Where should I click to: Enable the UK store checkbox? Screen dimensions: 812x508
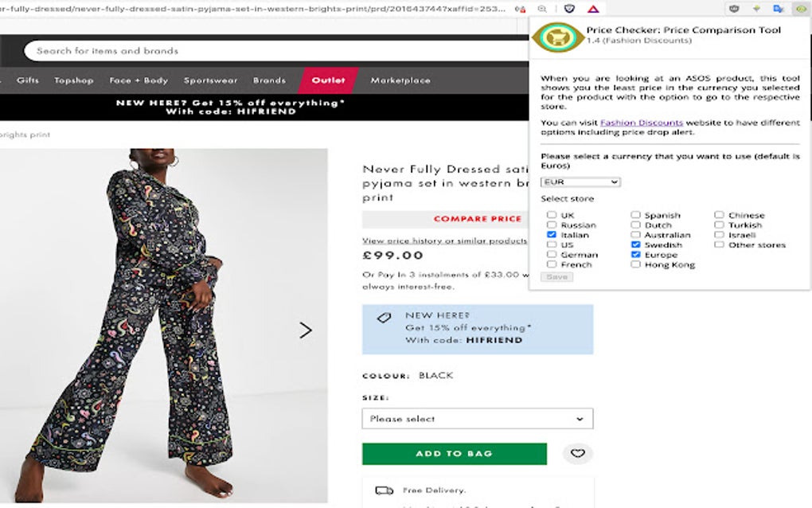552,215
